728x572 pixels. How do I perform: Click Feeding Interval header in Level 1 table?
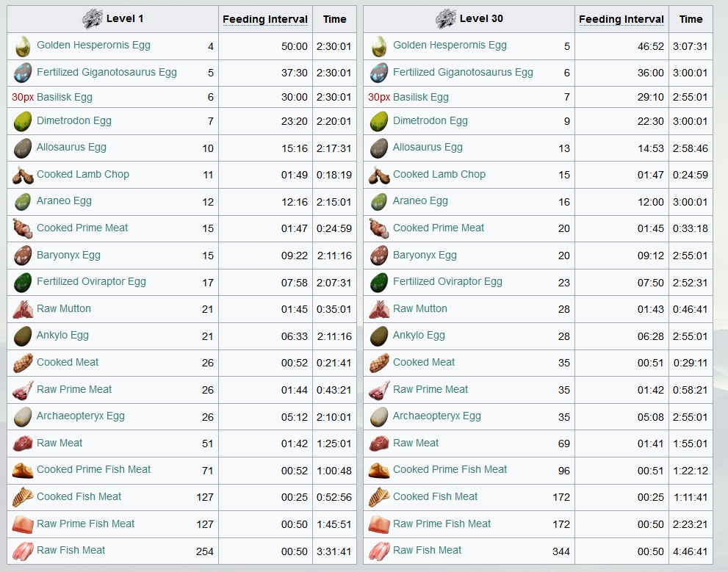coord(265,19)
